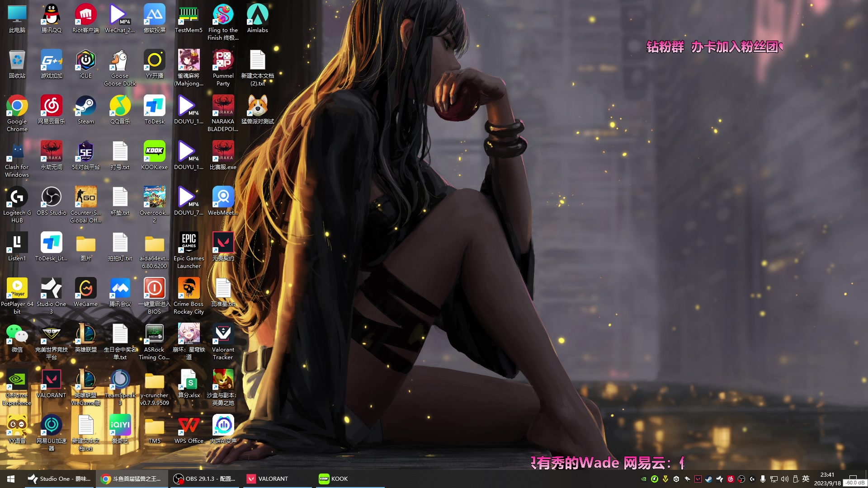Select the Clash for Windows shortcut
The width and height of the screenshot is (868, 488).
pos(17,159)
